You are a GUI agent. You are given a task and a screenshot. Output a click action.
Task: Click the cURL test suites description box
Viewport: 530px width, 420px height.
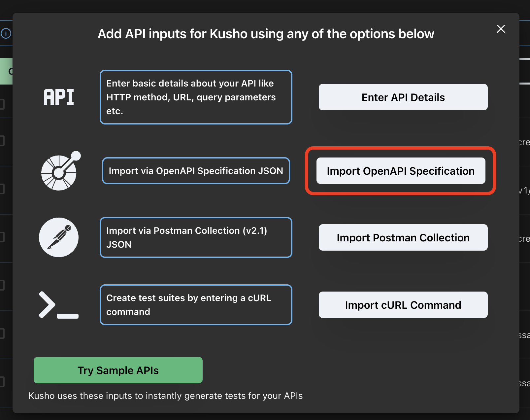coord(196,304)
